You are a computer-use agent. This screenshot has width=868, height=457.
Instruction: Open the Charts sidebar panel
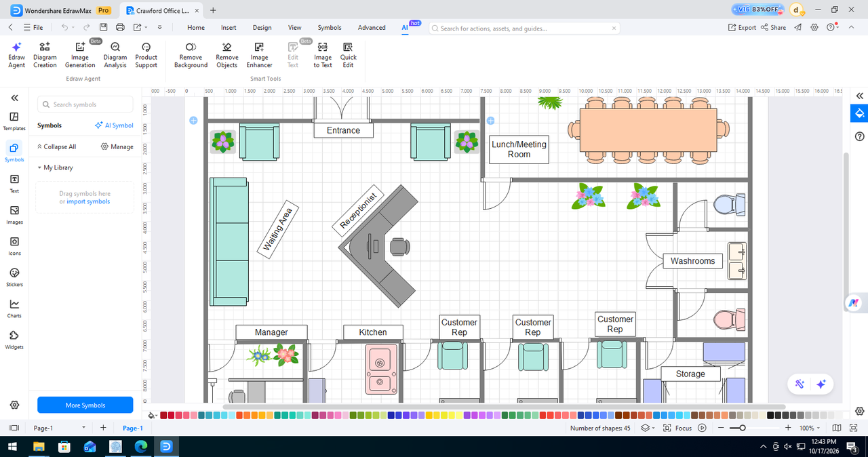click(14, 309)
